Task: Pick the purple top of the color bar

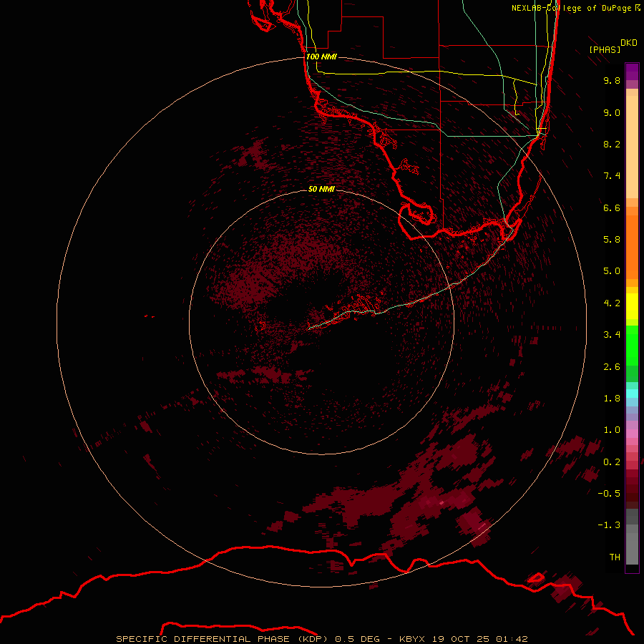Action: pos(632,72)
